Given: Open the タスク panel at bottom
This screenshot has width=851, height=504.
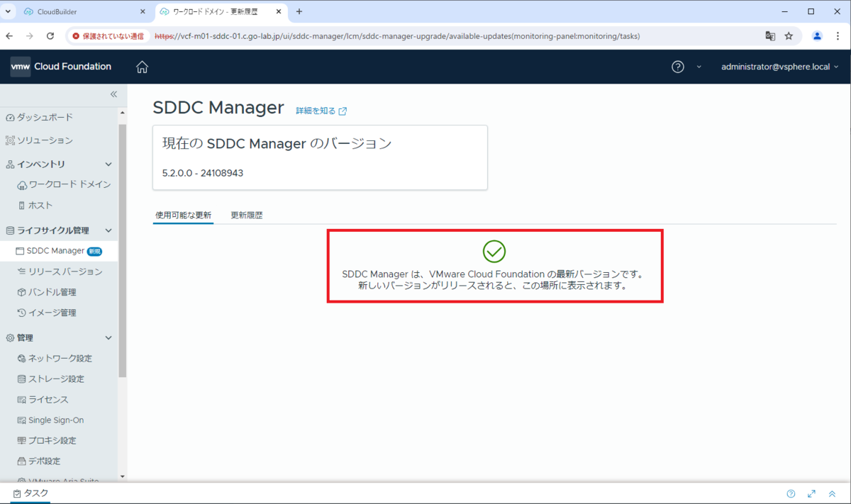Looking at the screenshot, I should pos(30,493).
